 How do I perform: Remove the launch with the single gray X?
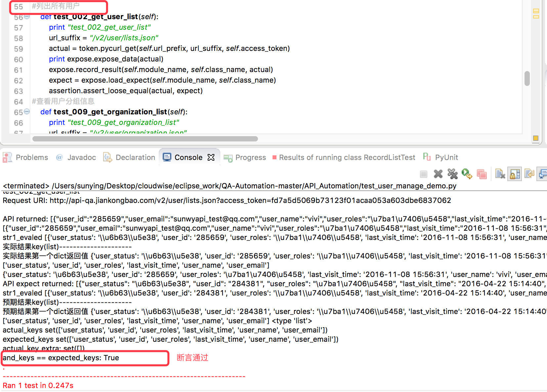[x=438, y=174]
